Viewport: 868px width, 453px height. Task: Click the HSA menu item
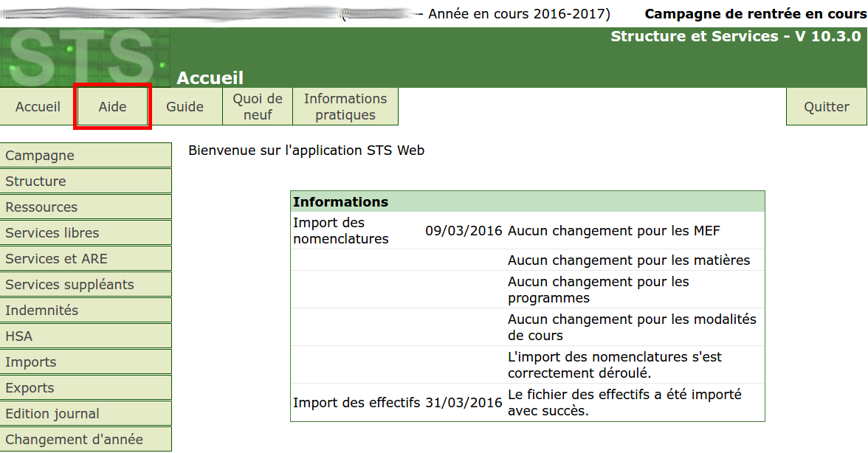(x=86, y=336)
